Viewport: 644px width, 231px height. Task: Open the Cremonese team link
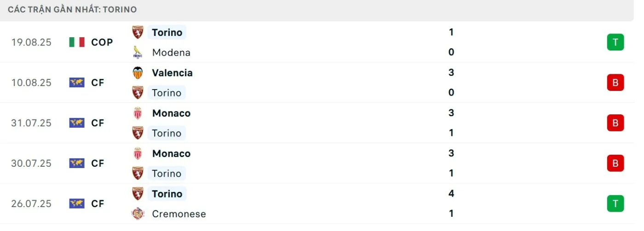179,214
